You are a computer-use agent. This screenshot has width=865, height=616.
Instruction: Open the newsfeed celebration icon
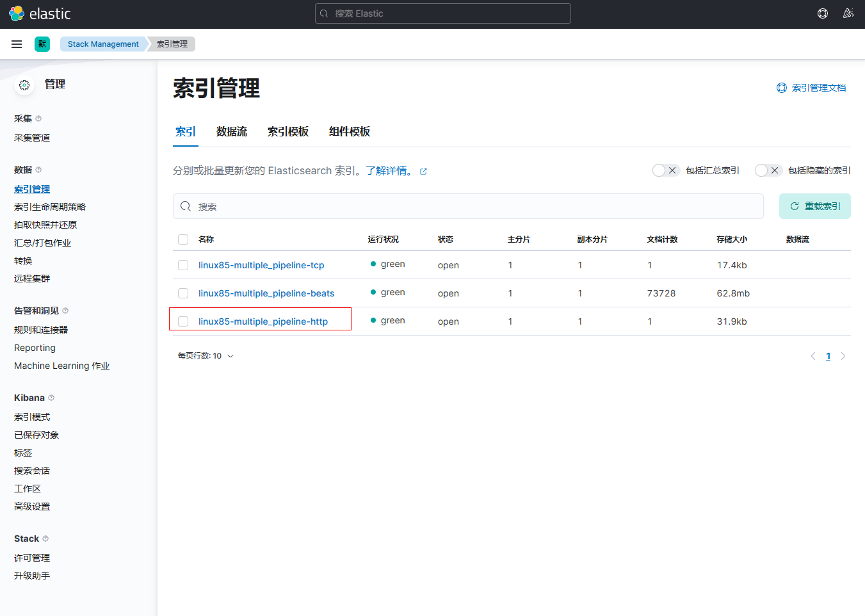[x=848, y=13]
